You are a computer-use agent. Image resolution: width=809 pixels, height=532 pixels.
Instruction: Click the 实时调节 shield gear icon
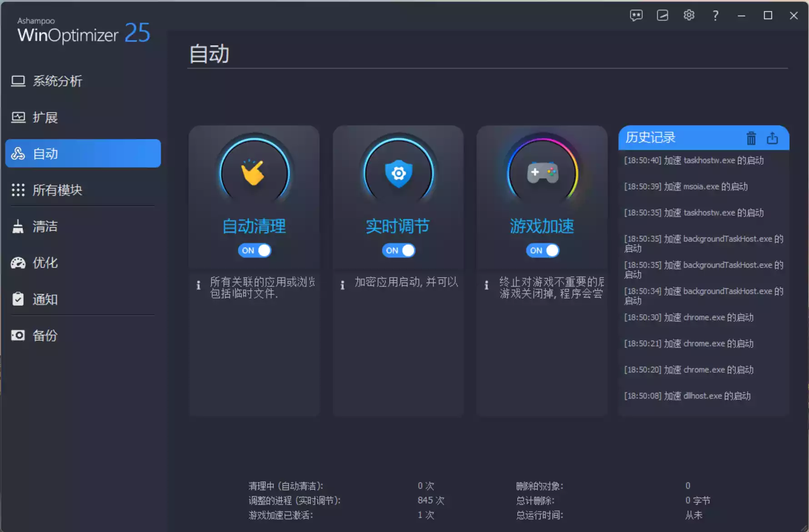tap(398, 173)
